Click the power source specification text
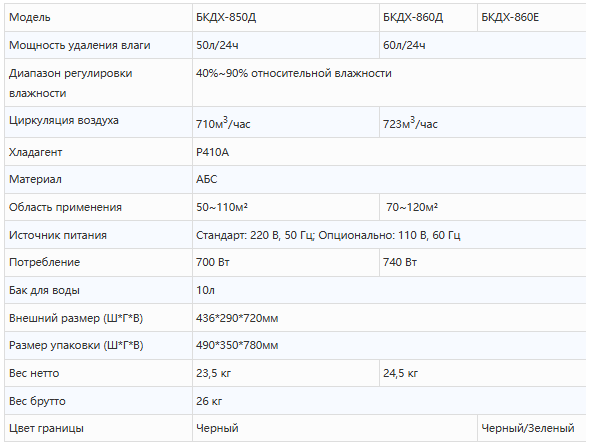The height and width of the screenshot is (442, 590). coord(328,235)
